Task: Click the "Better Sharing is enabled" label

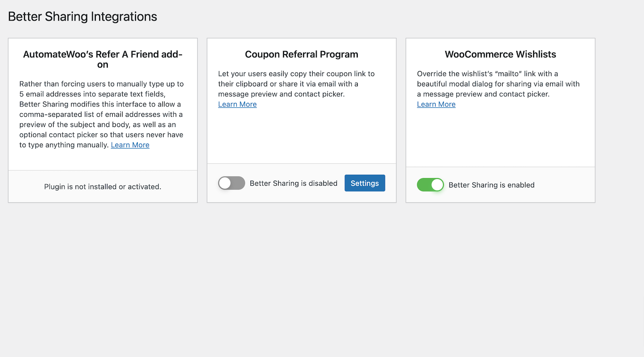Action: coord(491,185)
